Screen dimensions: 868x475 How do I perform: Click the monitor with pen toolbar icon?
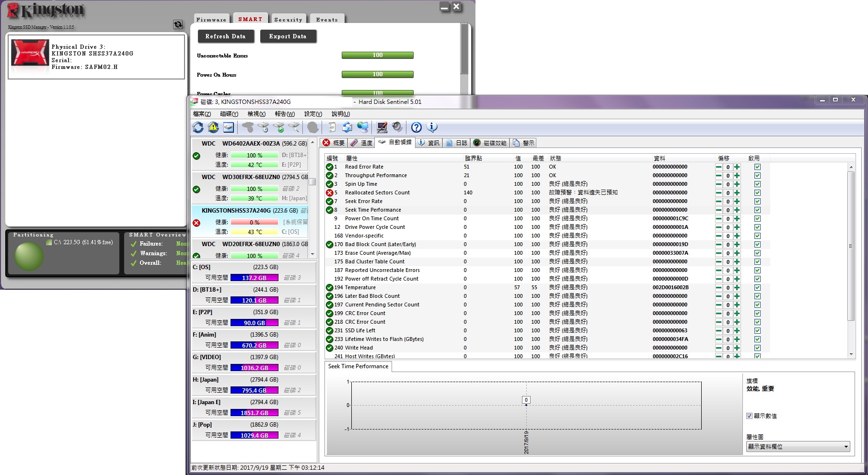coord(382,127)
